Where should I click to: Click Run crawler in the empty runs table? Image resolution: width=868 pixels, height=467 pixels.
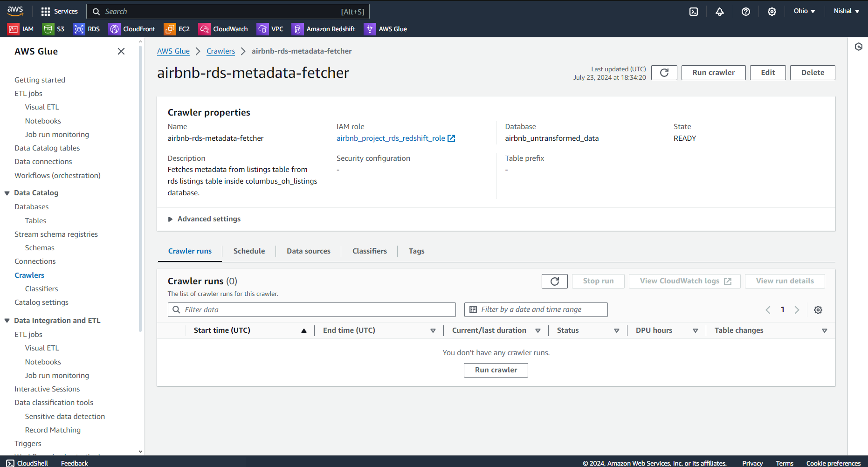pyautogui.click(x=496, y=370)
